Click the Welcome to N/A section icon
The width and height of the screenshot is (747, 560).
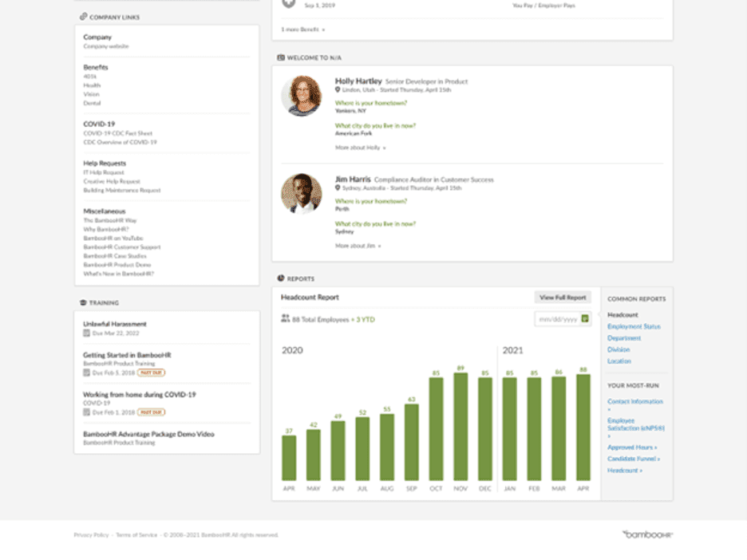[281, 57]
